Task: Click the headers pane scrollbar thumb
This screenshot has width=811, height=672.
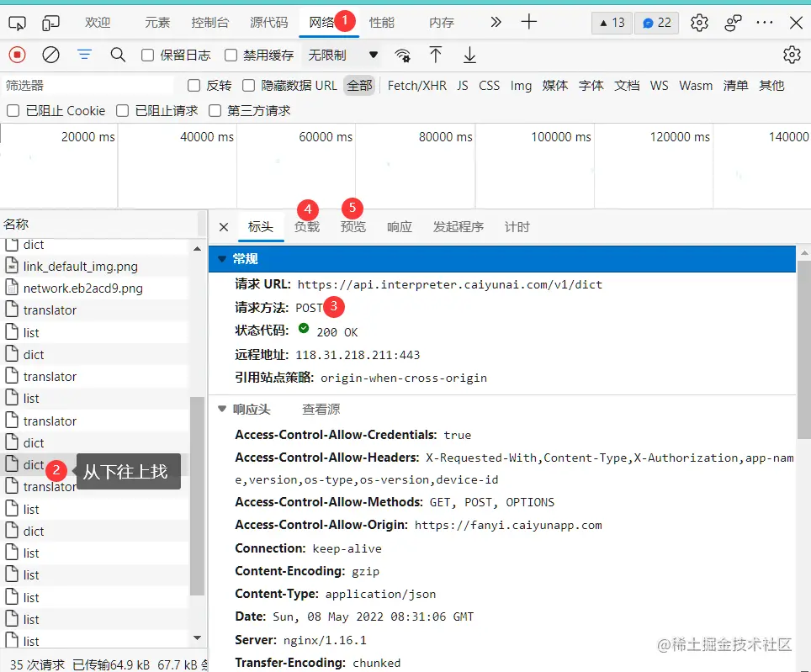Action: point(804,350)
